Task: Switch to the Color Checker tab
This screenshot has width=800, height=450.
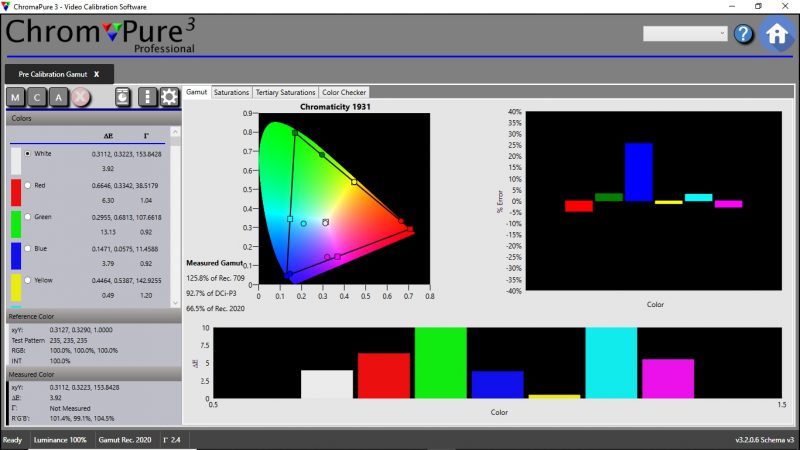Action: pos(344,92)
